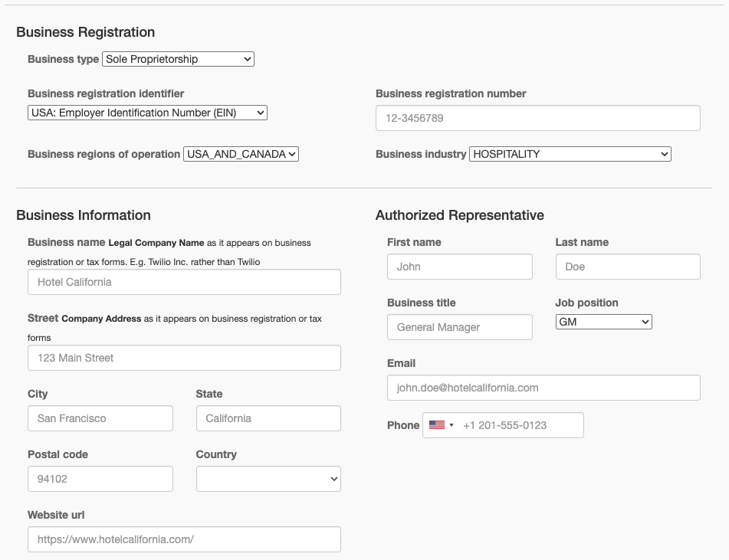
Task: Click the US flag country selector
Action: tap(441, 425)
